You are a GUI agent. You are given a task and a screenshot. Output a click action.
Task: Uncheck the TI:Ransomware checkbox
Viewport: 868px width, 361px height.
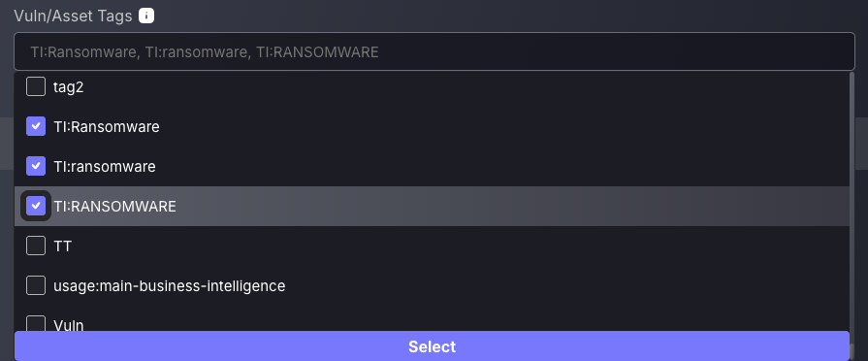click(36, 126)
